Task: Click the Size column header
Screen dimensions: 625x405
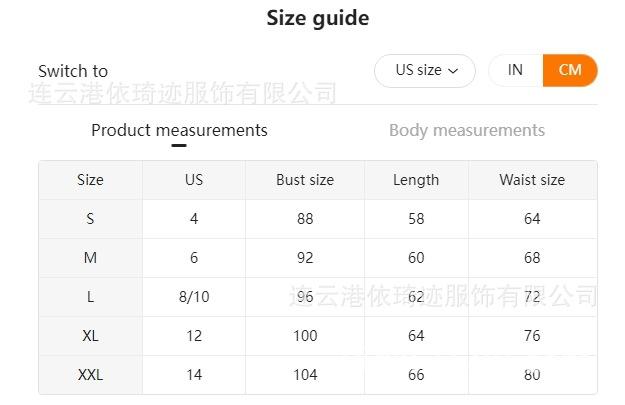Action: coord(90,180)
